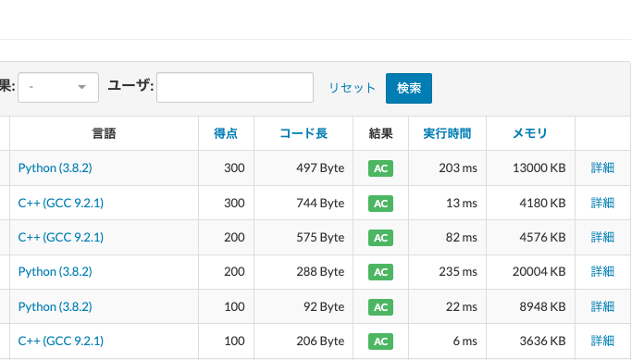This screenshot has width=644, height=360.
Task: Select the 6 ms execution time cell
Action: [x=447, y=341]
